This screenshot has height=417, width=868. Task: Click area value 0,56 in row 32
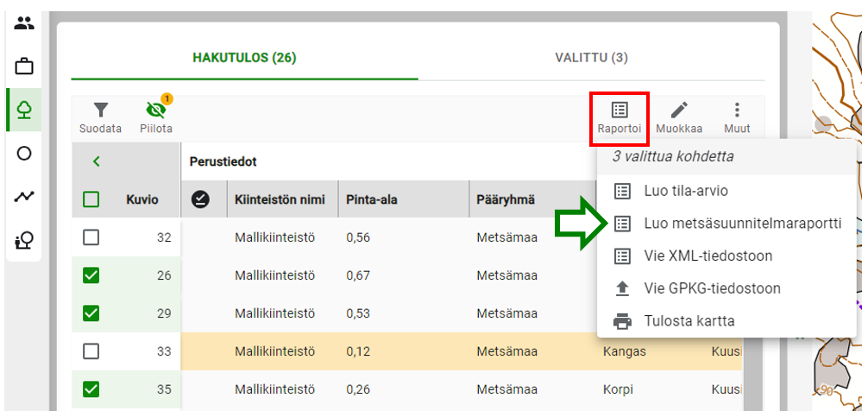[x=359, y=237]
